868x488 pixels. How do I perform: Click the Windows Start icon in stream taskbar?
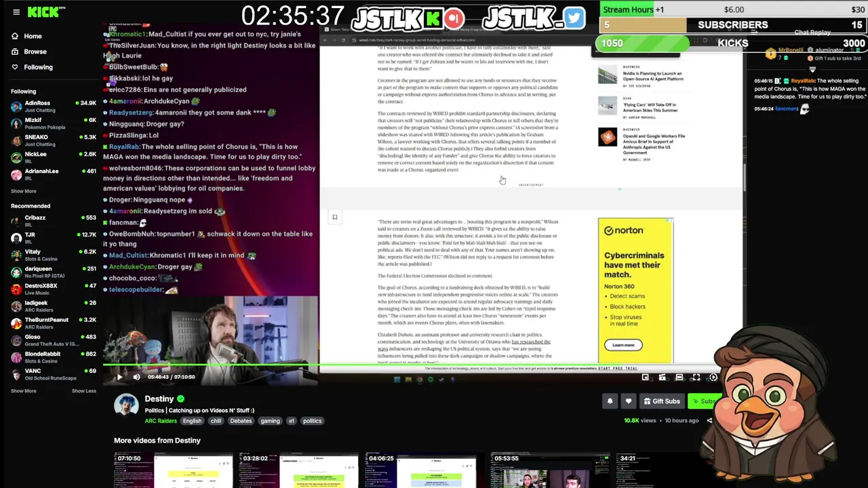tap(397, 380)
